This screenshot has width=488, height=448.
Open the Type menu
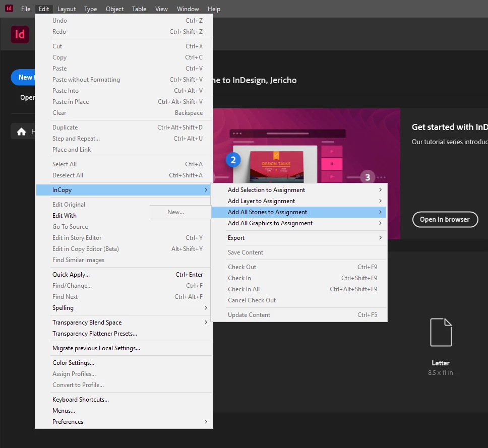[x=91, y=9]
